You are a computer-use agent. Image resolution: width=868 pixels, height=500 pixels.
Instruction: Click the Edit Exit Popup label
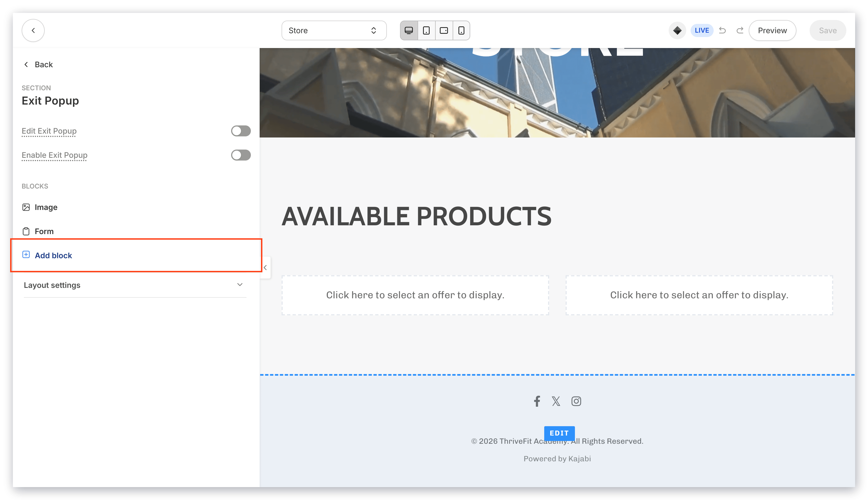tap(49, 131)
